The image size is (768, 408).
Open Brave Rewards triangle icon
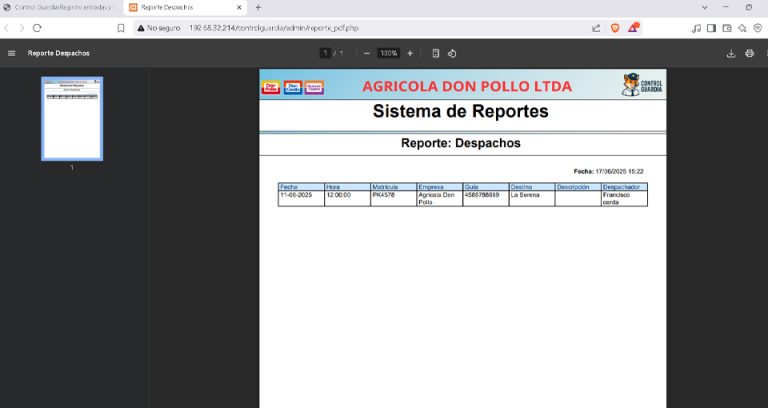(x=633, y=28)
